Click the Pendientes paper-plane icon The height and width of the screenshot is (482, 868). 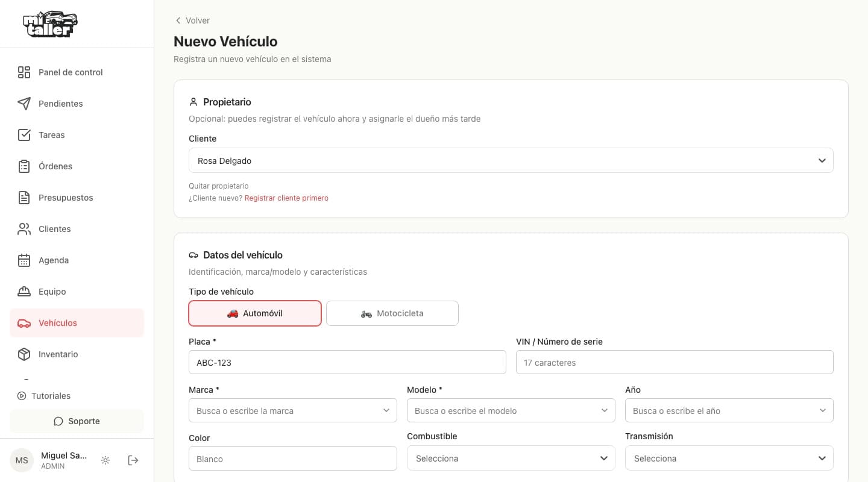(x=24, y=104)
